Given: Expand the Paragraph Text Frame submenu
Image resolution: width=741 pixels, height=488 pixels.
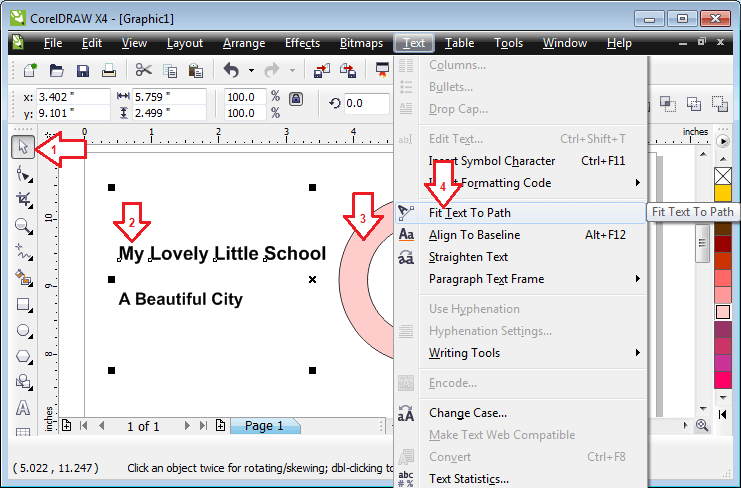Looking at the screenshot, I should 486,279.
